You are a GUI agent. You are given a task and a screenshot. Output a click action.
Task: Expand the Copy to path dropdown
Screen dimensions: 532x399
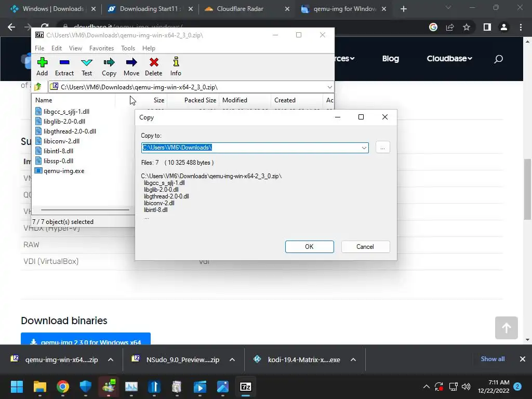click(x=364, y=148)
